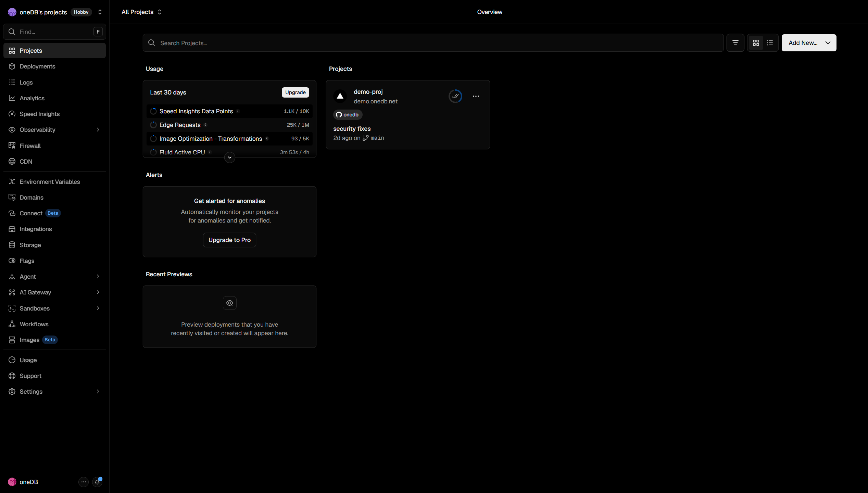Click the Flags toggle icon
Image resolution: width=868 pixels, height=493 pixels.
pyautogui.click(x=12, y=261)
